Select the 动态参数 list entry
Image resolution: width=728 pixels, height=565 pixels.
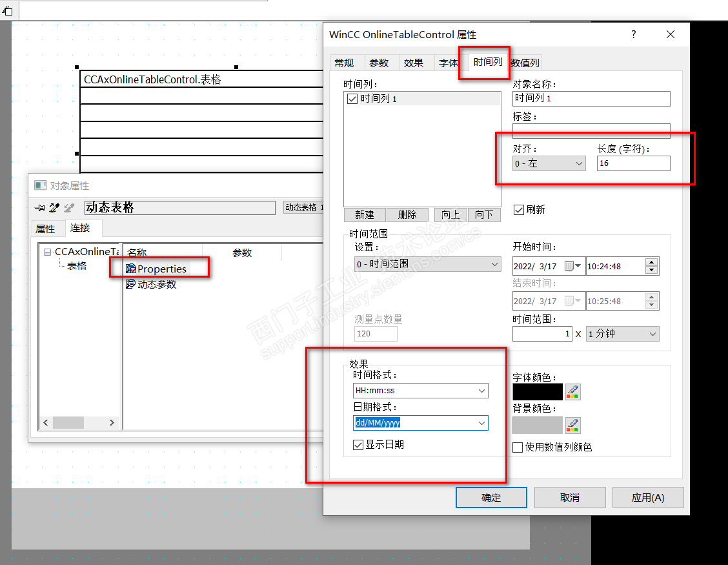[157, 284]
